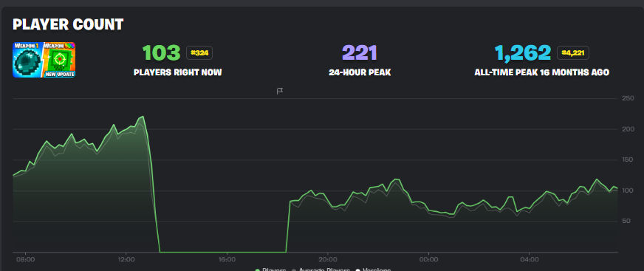Click the 00:00 time axis label
The height and width of the screenshot is (271, 644).
428,260
